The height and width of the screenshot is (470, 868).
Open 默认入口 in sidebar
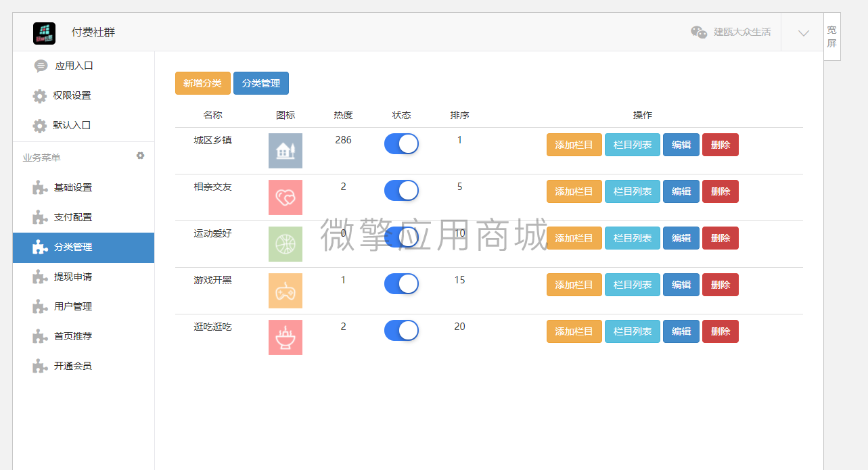(83, 126)
